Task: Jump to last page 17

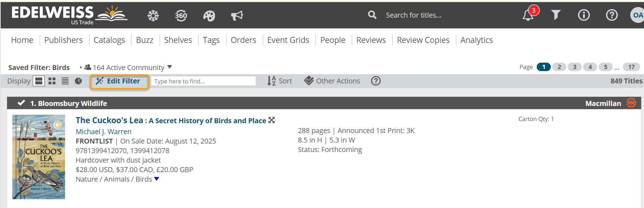Action: (x=631, y=67)
